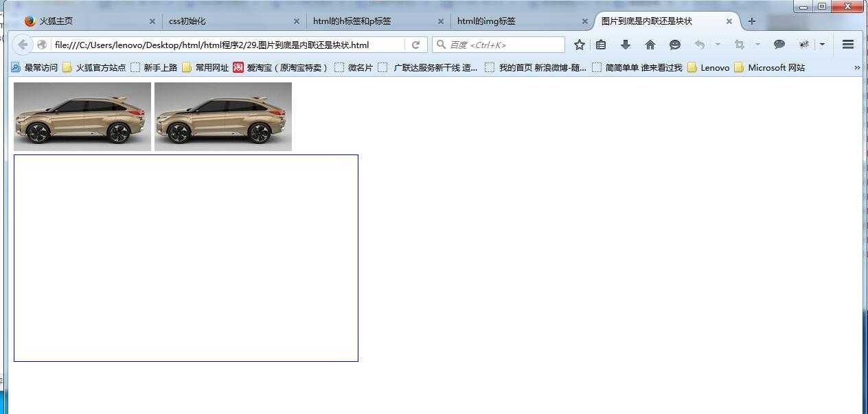Click the first car image
The width and height of the screenshot is (868, 414).
point(82,117)
